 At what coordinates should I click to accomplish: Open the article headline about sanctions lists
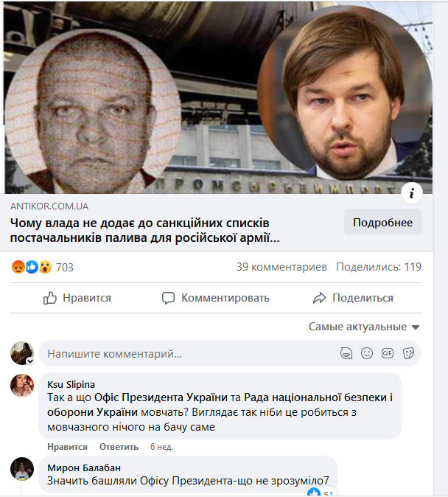[145, 230]
